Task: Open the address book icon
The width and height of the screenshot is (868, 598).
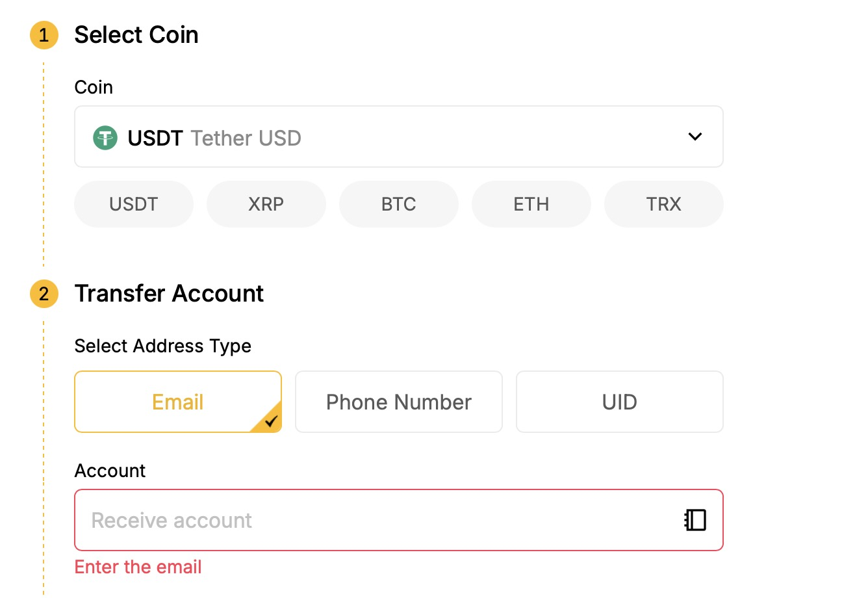Action: tap(695, 520)
